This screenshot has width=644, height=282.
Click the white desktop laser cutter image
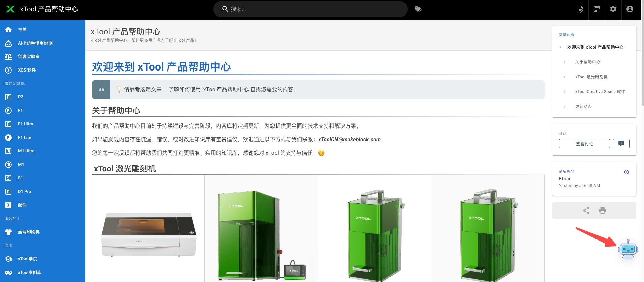[149, 234]
